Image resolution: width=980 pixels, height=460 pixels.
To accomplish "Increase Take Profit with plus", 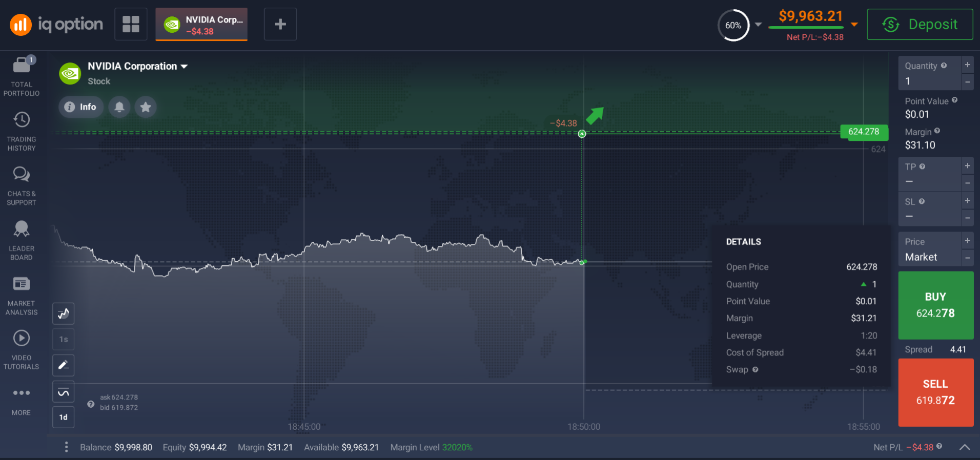I will (967, 165).
